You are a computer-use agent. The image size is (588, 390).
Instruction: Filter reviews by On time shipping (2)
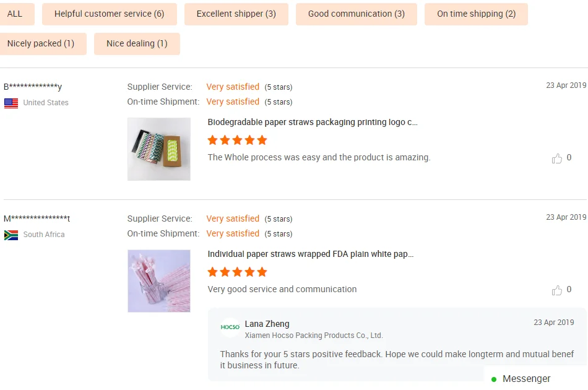476,14
